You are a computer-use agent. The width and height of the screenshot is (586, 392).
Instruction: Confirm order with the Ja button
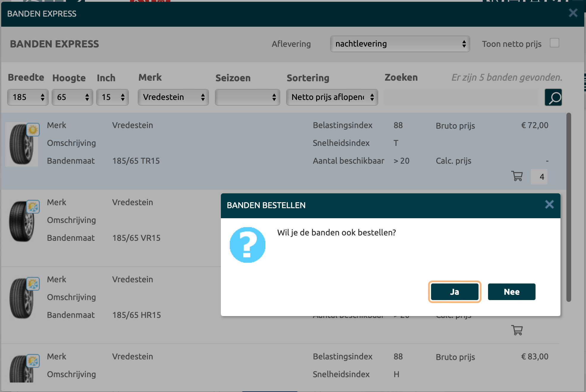pos(454,292)
